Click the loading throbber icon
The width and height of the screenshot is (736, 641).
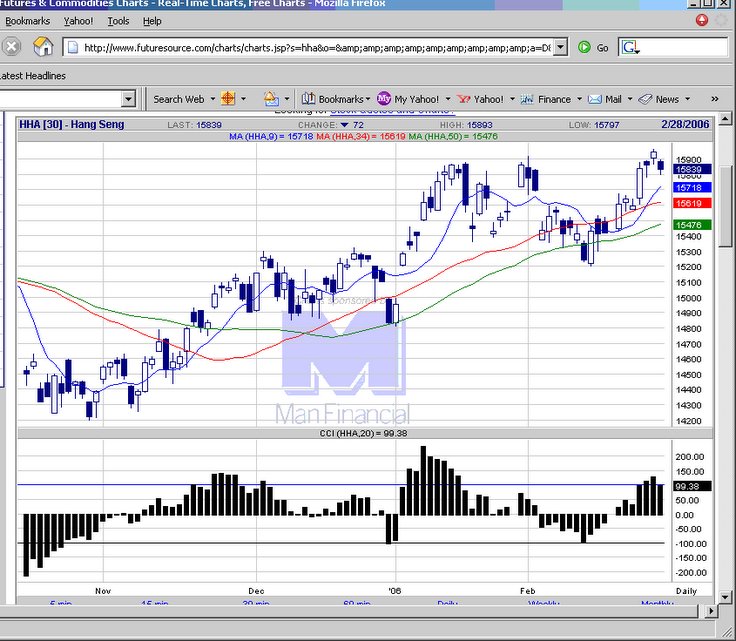point(721,20)
